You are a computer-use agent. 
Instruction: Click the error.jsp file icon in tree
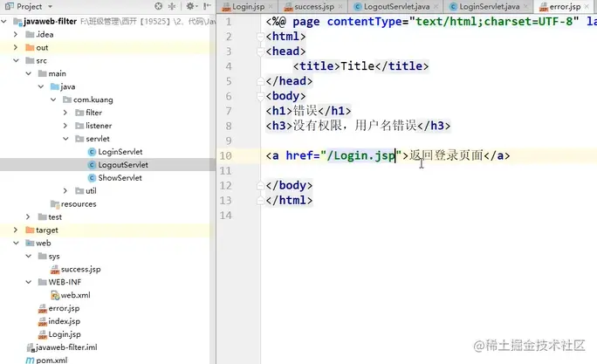[x=43, y=309]
